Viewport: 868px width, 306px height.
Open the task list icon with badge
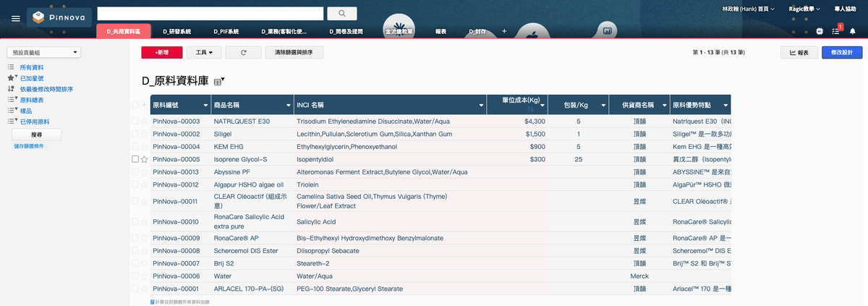tap(835, 32)
